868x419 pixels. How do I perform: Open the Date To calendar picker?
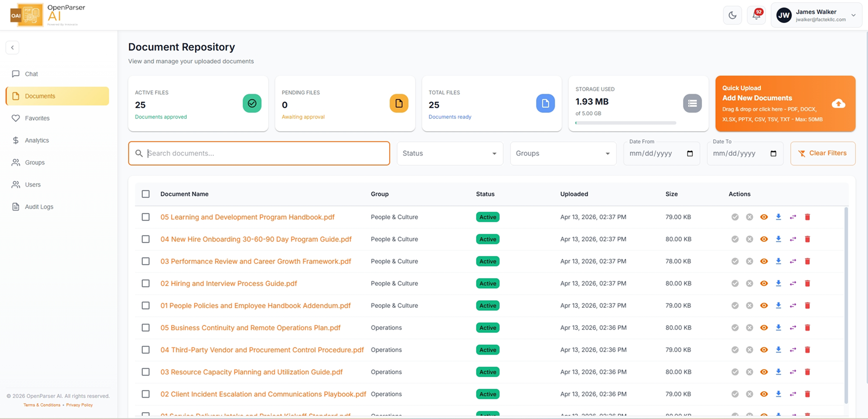coord(773,154)
